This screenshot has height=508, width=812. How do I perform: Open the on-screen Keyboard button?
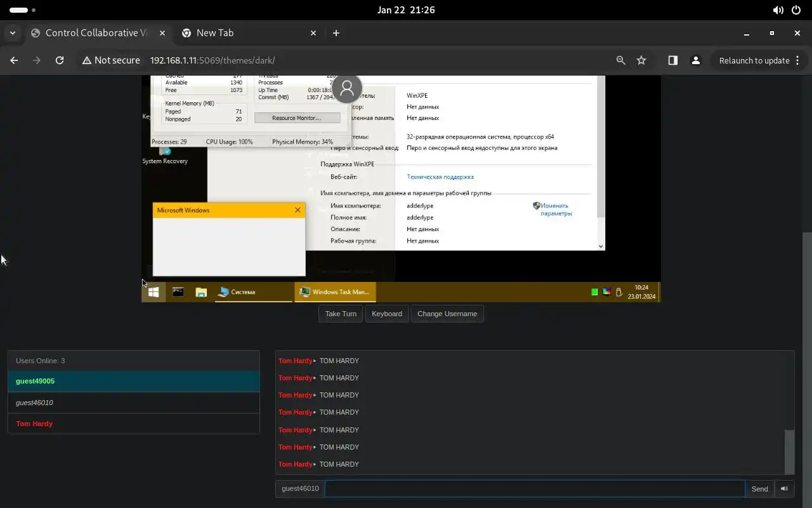[x=387, y=314]
